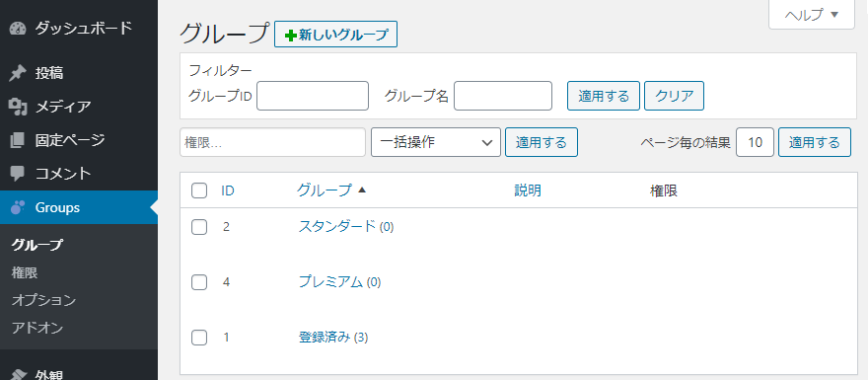Image resolution: width=868 pixels, height=380 pixels.
Task: Click the 固定ページ pages icon
Action: pos(19,140)
